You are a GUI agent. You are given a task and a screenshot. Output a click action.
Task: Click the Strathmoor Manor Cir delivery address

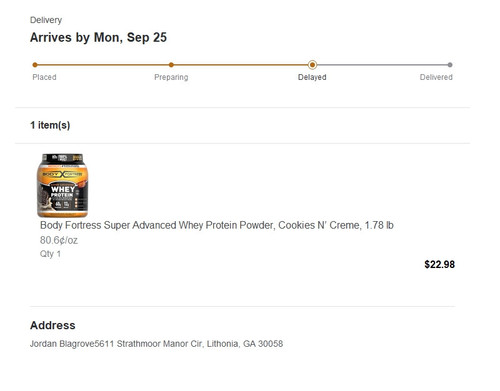pos(156,344)
